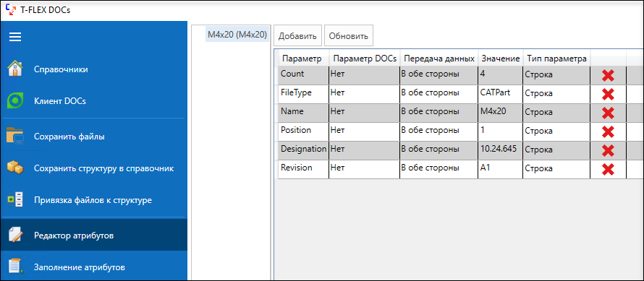The width and height of the screenshot is (644, 281).
Task: Click the Добавить button
Action: 297,36
